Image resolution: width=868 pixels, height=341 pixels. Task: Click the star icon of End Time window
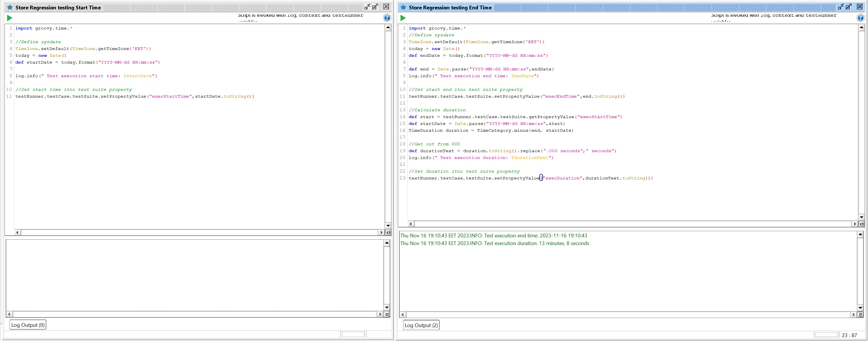point(403,7)
